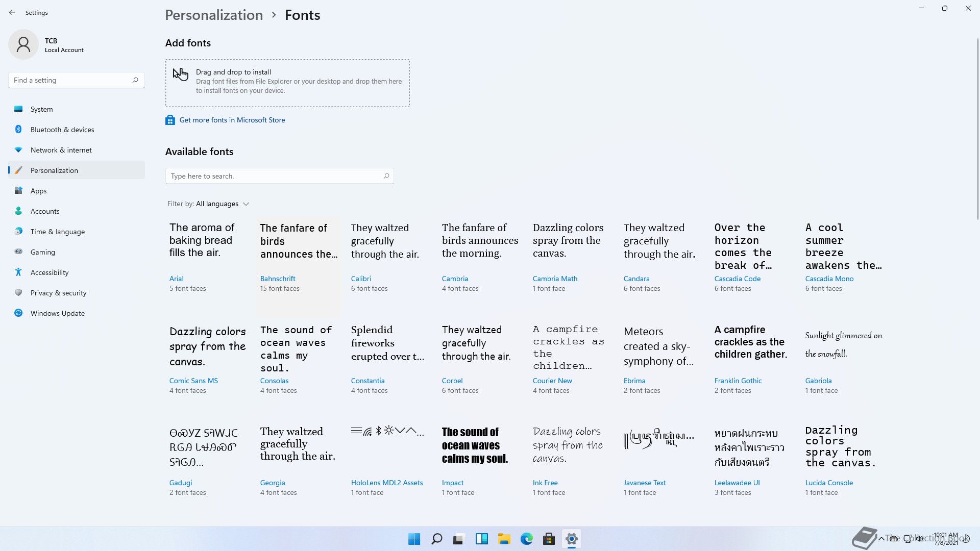
Task: Open the Gabriola font preview
Action: click(844, 344)
